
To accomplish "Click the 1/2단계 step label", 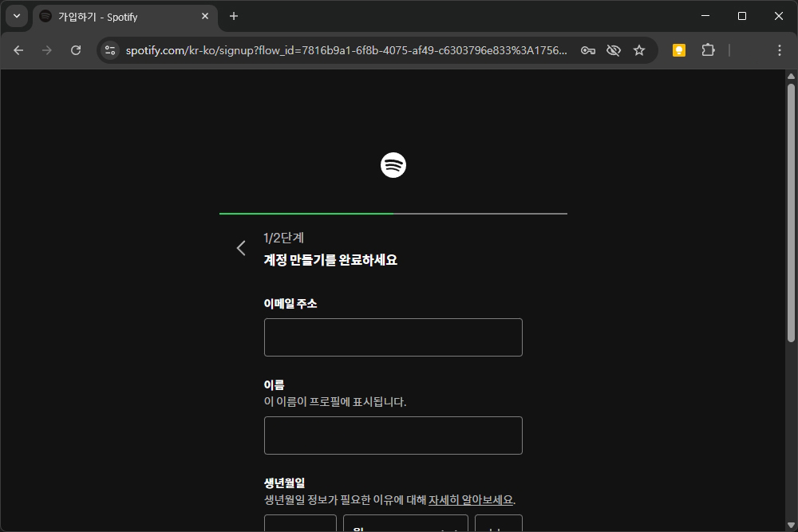I will coord(283,238).
